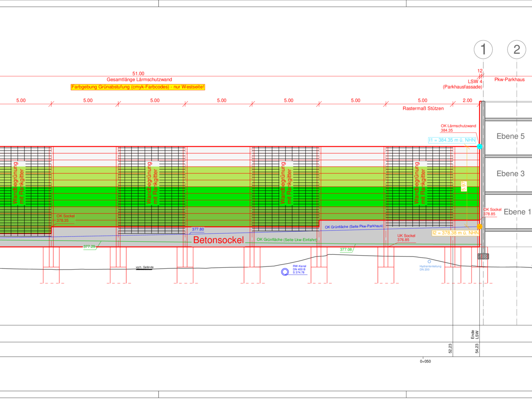Image resolution: width=532 pixels, height=399 pixels.
Task: Select the UK Sockel 376.85 annotation
Action: (403, 238)
